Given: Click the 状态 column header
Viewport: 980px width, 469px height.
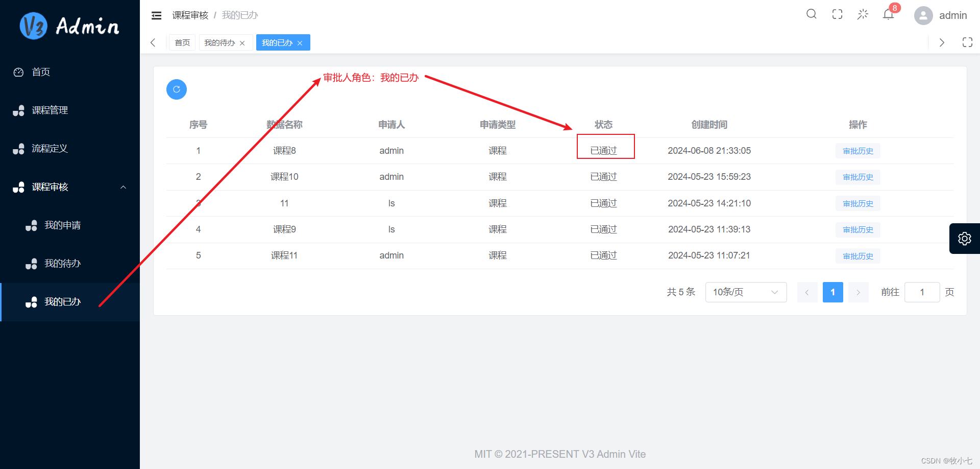Looking at the screenshot, I should [603, 125].
